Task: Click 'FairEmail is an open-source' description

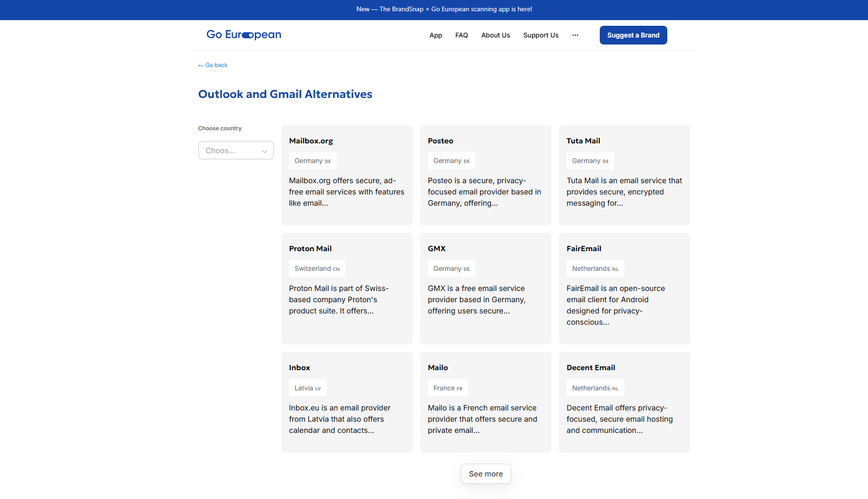Action: point(616,305)
